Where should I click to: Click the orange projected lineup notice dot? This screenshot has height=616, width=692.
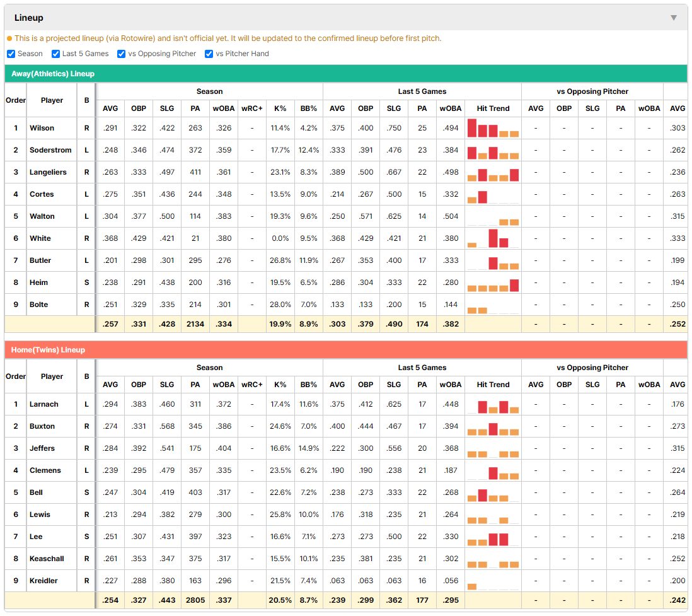[x=9, y=38]
